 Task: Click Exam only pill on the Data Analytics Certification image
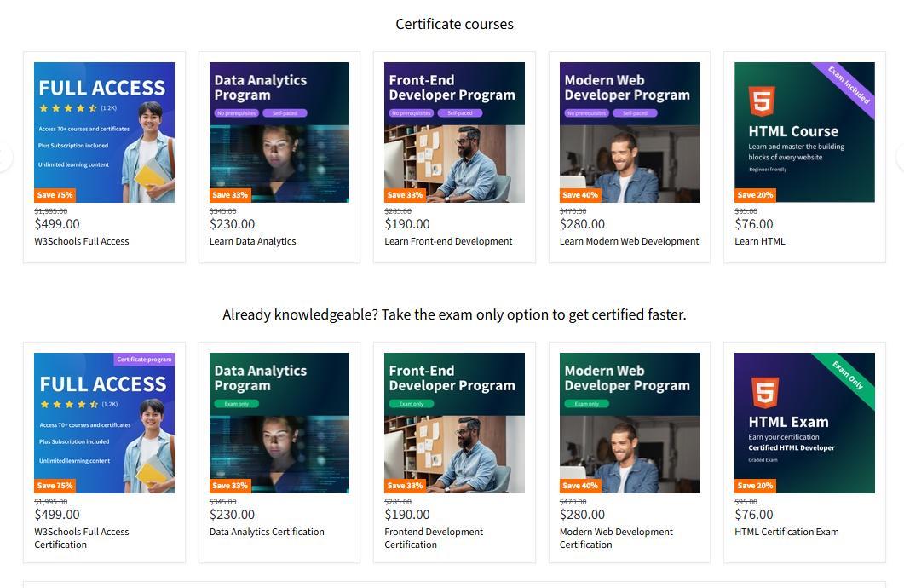tap(236, 404)
